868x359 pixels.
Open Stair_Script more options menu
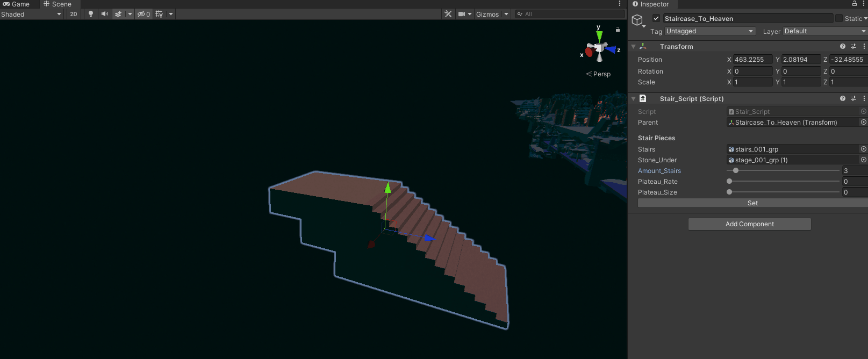pyautogui.click(x=864, y=98)
